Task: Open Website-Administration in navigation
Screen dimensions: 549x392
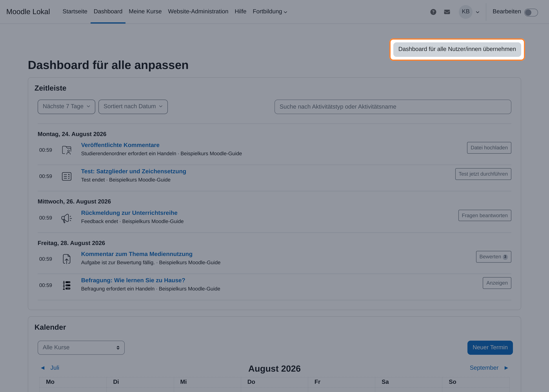Action: coord(198,11)
